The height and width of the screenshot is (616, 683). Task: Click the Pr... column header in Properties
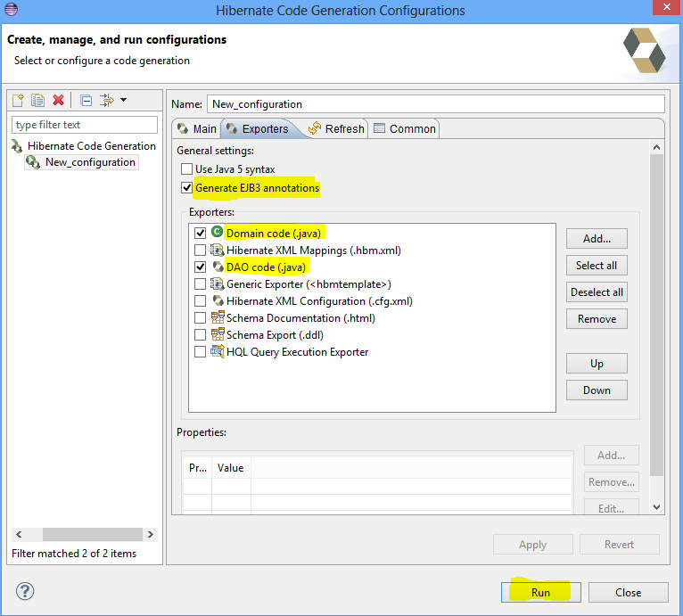click(198, 468)
